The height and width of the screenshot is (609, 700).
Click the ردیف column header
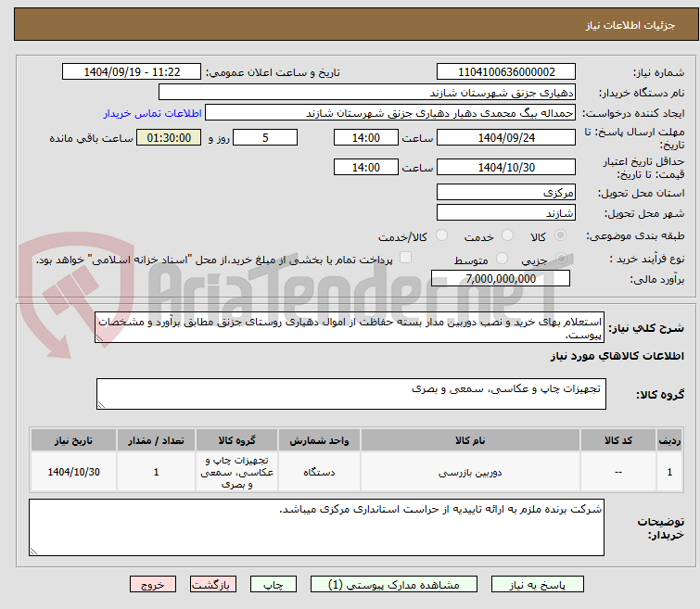click(x=669, y=440)
